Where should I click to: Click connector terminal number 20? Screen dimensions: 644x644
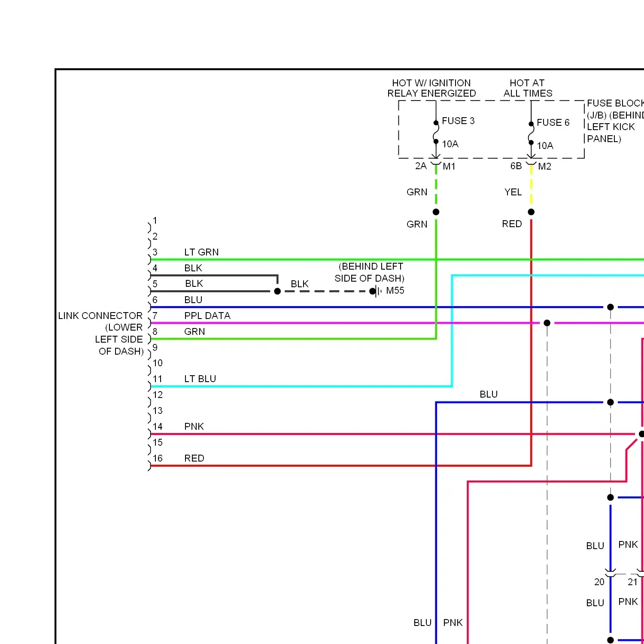coord(599,582)
